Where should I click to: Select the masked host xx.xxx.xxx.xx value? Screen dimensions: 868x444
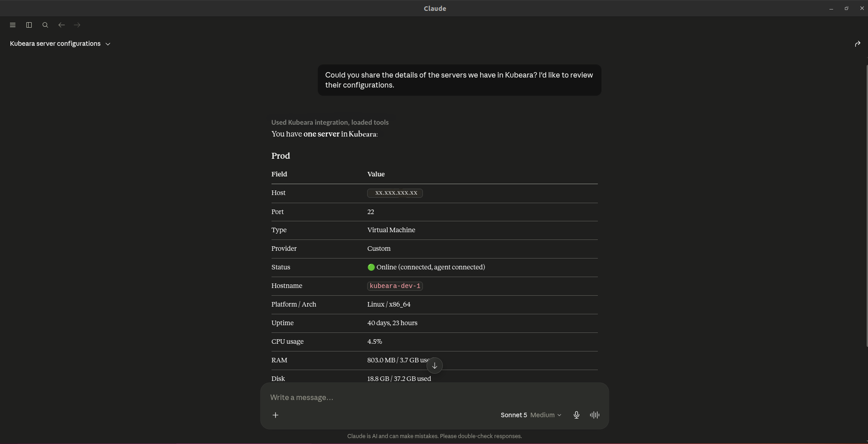pyautogui.click(x=395, y=193)
